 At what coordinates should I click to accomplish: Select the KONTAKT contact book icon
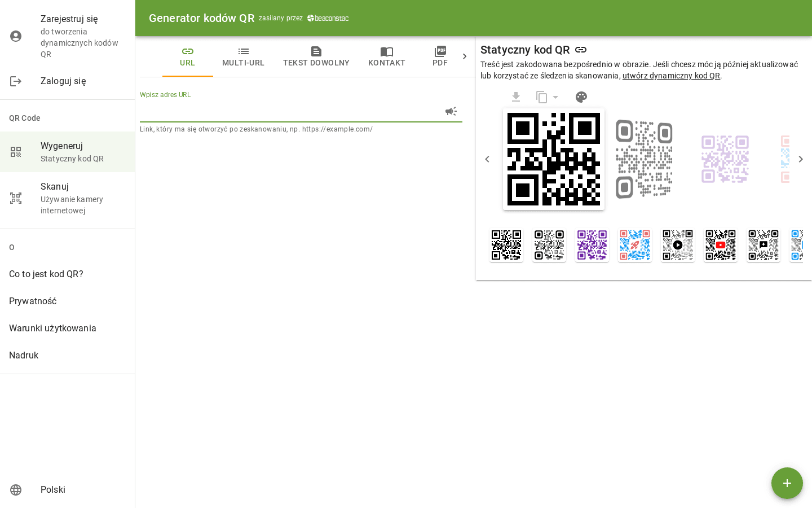click(x=386, y=51)
